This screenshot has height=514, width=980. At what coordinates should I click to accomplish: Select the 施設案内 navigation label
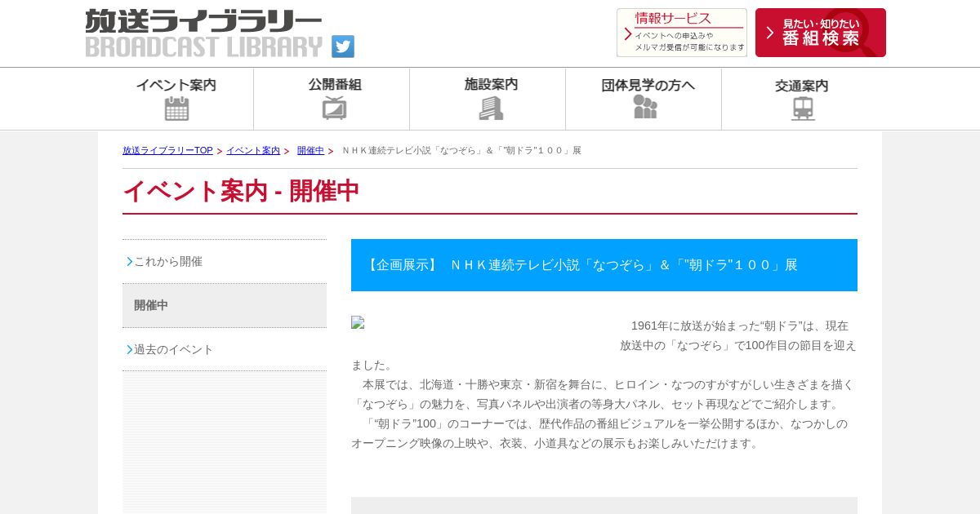click(491, 84)
